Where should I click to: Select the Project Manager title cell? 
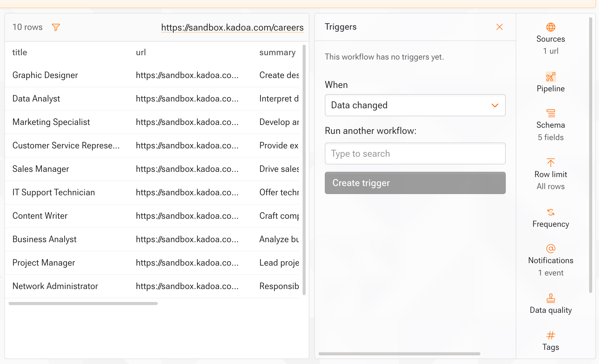pyautogui.click(x=44, y=263)
